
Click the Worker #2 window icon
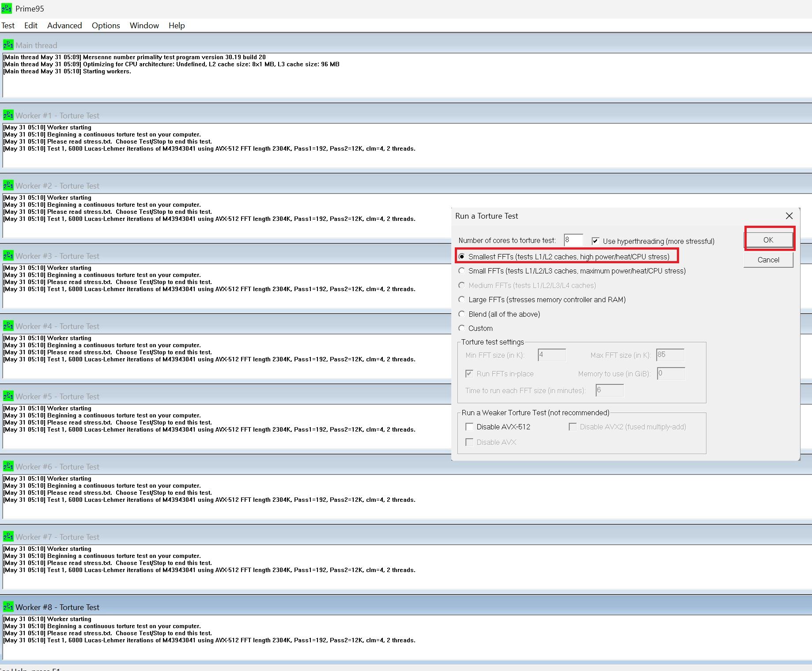pyautogui.click(x=8, y=185)
